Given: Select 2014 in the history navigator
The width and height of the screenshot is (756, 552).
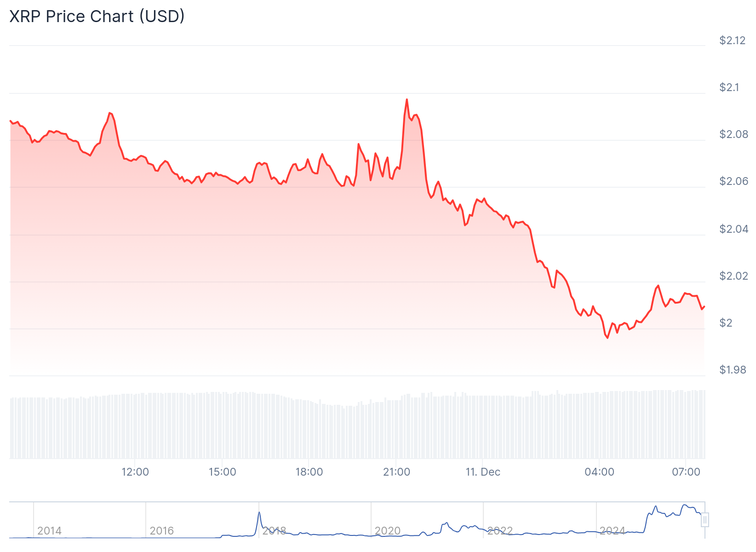Looking at the screenshot, I should tap(49, 531).
